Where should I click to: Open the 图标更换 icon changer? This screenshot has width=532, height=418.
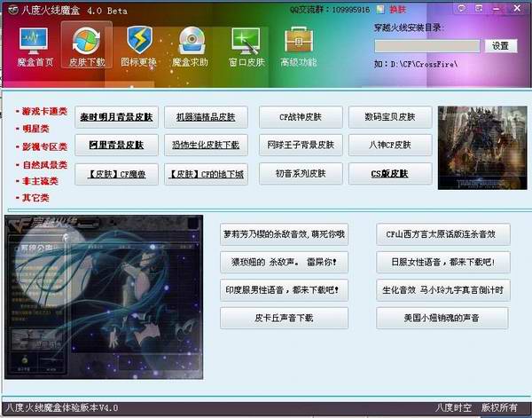138,47
